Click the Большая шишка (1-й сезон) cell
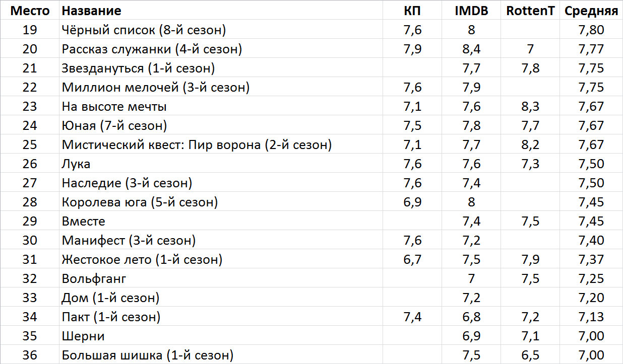Image resolution: width=623 pixels, height=364 pixels. [148, 355]
